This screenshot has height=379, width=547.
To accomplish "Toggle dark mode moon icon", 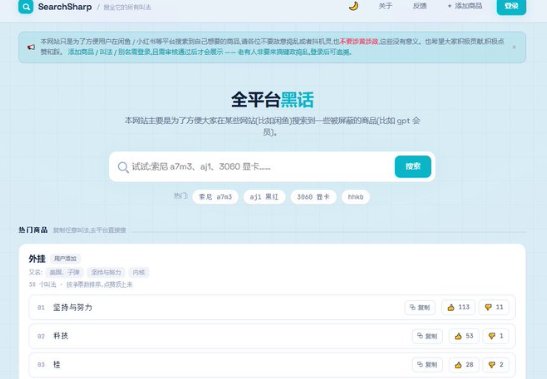I will pos(353,6).
